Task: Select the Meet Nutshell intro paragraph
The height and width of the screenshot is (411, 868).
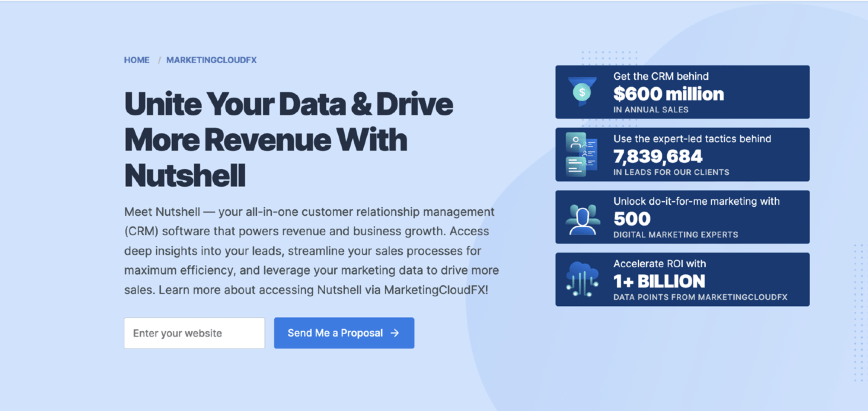Action: (312, 251)
